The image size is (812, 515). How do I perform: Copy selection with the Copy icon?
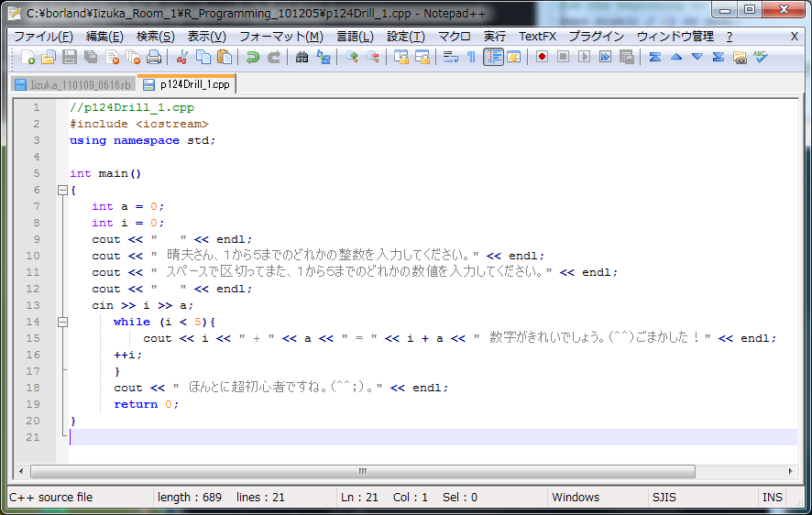tap(203, 57)
